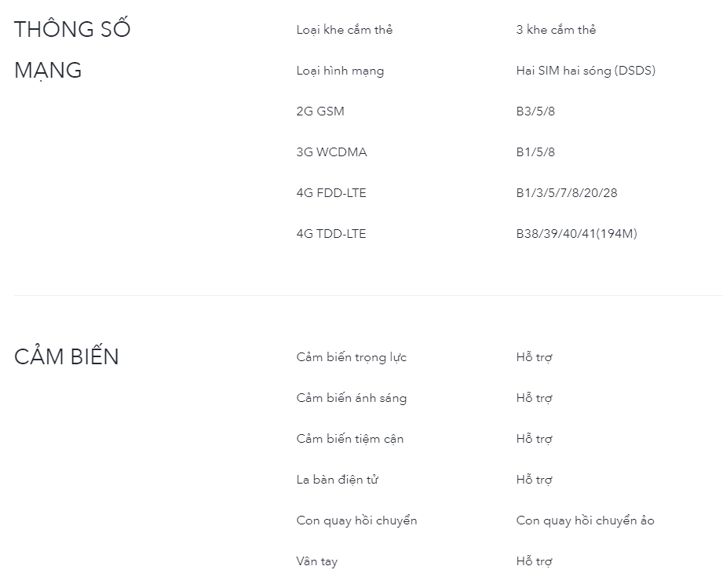Click the '2G GSM' label
Image resolution: width=723 pixels, height=588 pixels.
click(320, 111)
